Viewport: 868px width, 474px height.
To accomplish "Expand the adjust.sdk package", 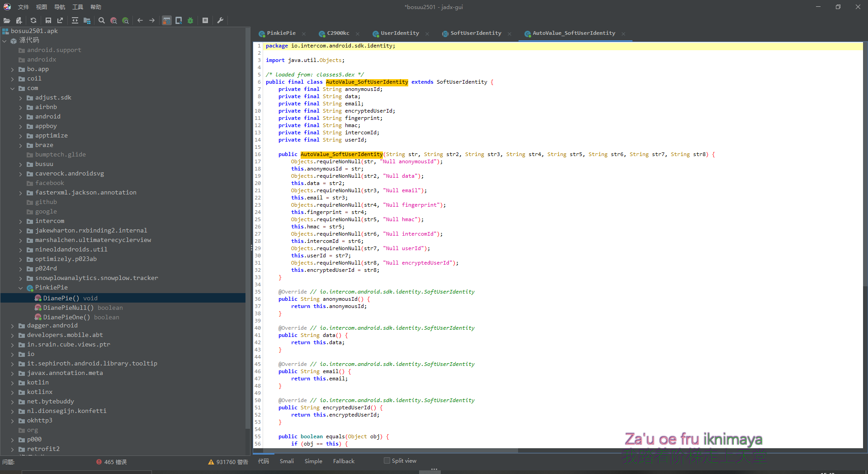I will coord(21,98).
